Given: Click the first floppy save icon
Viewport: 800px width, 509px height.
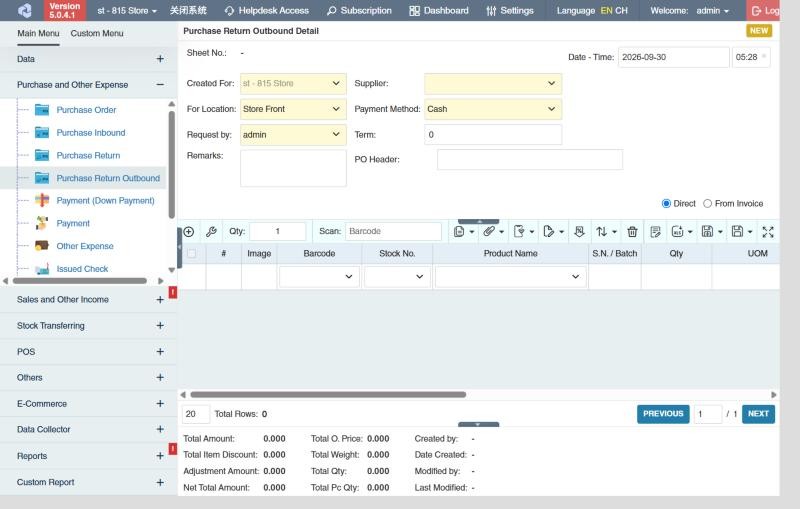Looking at the screenshot, I should (707, 232).
